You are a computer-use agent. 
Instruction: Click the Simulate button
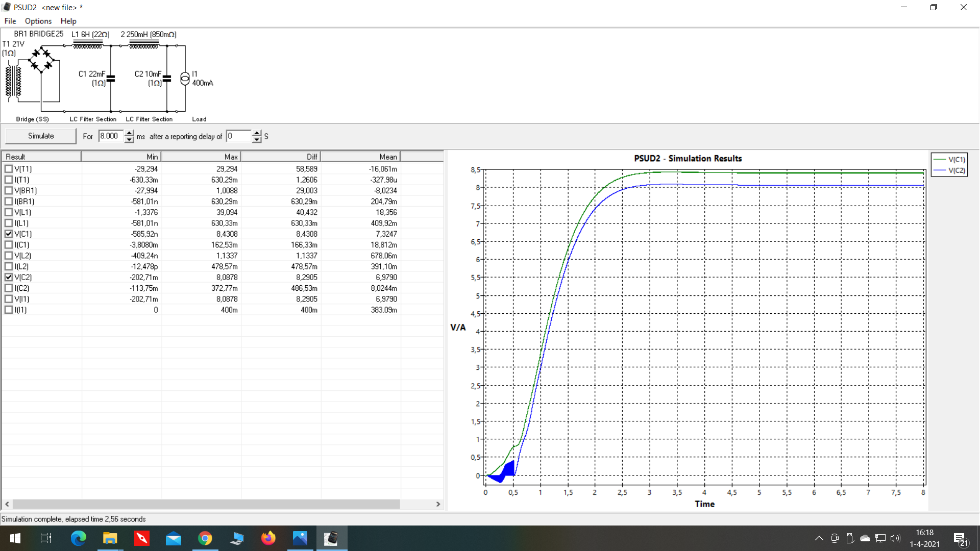tap(41, 136)
